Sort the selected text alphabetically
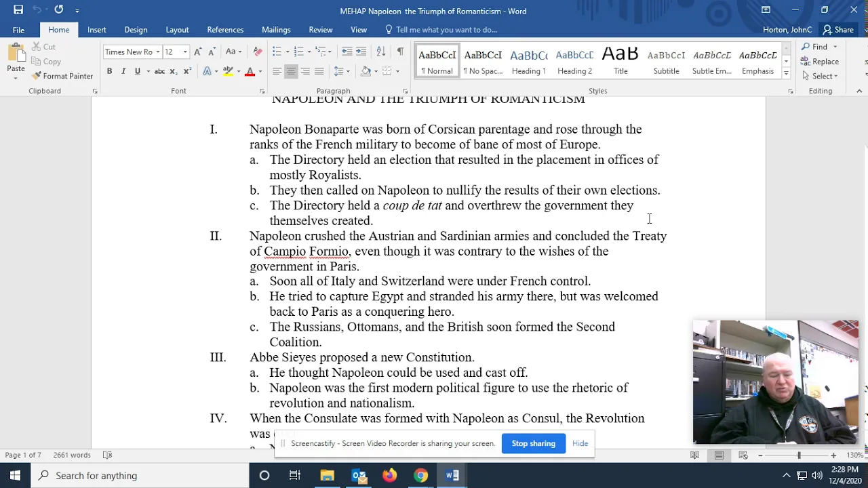Image resolution: width=868 pixels, height=488 pixels. pyautogui.click(x=381, y=52)
